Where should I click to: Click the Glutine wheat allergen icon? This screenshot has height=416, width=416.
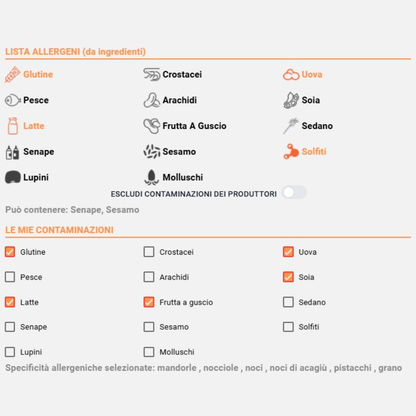tap(12, 74)
